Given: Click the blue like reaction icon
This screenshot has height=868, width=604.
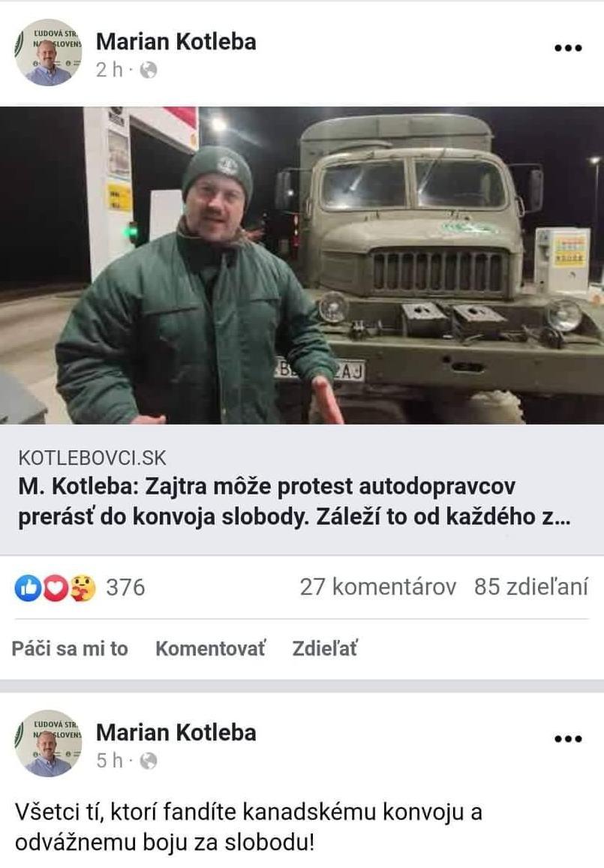Looking at the screenshot, I should click(28, 587).
